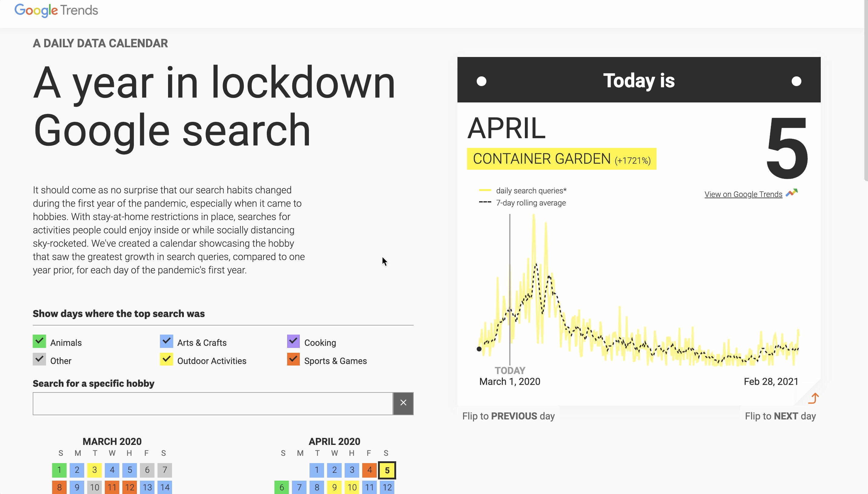Select April 4 orange calendar day

coord(369,470)
